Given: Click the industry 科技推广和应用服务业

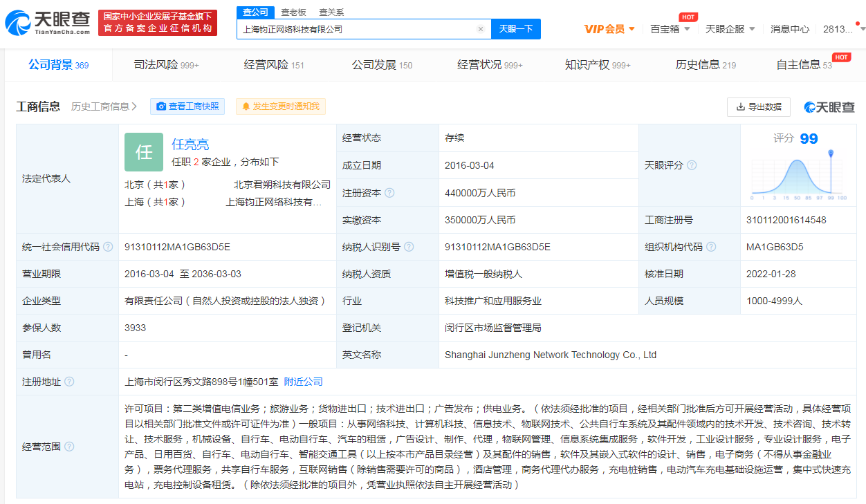Looking at the screenshot, I should click(x=493, y=301).
